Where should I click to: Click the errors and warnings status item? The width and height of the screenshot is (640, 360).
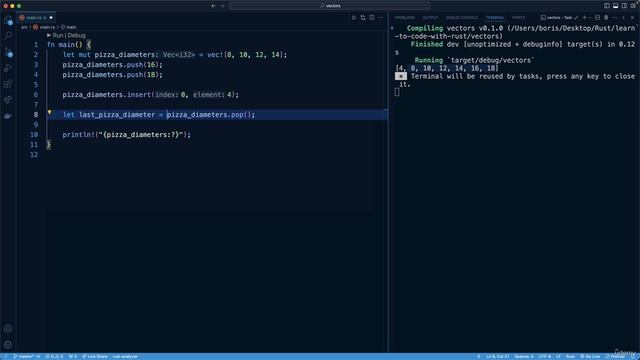54,356
